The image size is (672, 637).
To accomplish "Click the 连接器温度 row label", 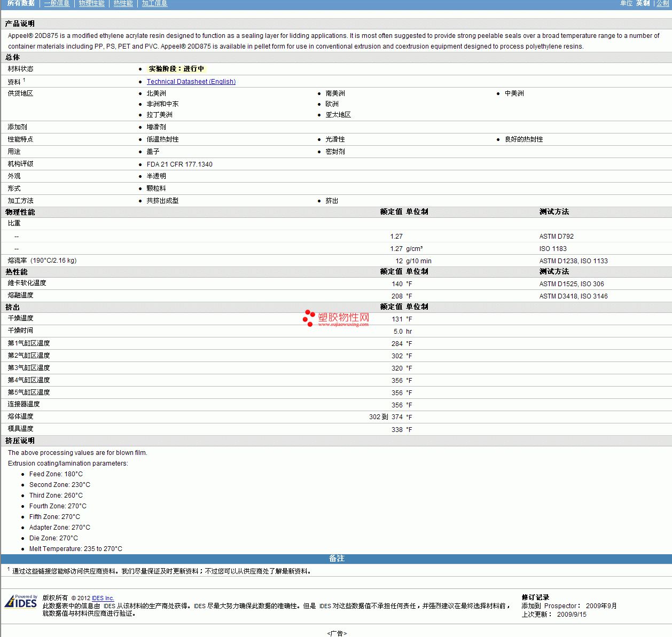I will 24,404.
